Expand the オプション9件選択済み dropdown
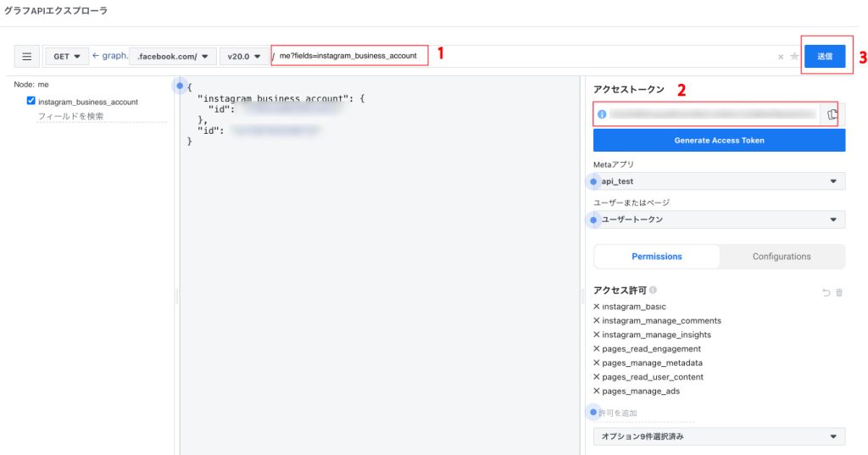Viewport: 868px width, 455px height. 719,436
